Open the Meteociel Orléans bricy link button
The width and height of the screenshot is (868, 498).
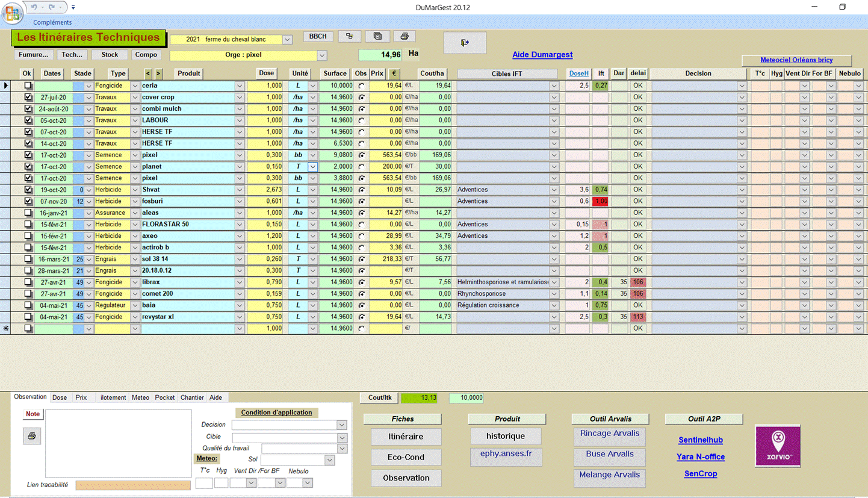pos(796,60)
